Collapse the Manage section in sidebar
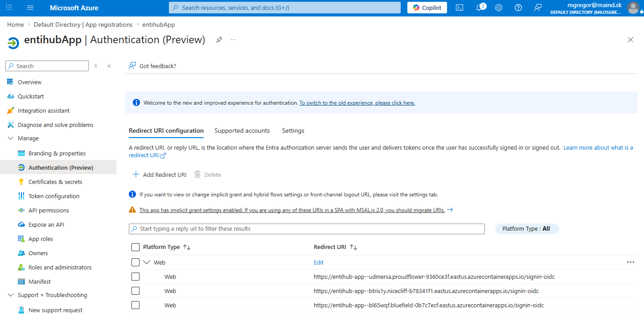The height and width of the screenshot is (326, 644). pyautogui.click(x=11, y=139)
